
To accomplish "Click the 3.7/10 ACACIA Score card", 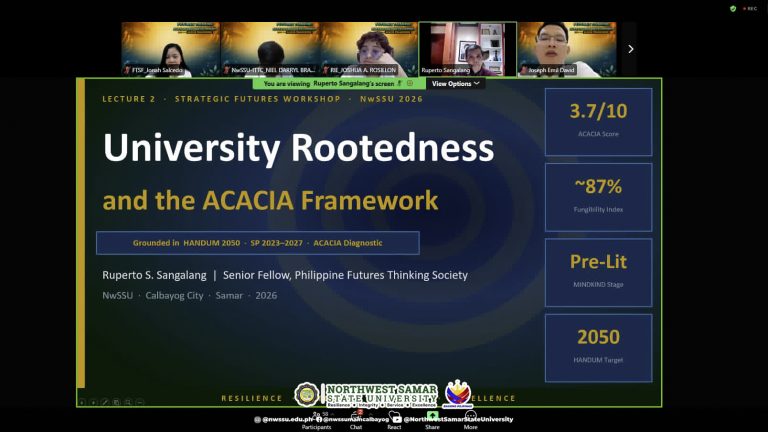I will [x=599, y=122].
